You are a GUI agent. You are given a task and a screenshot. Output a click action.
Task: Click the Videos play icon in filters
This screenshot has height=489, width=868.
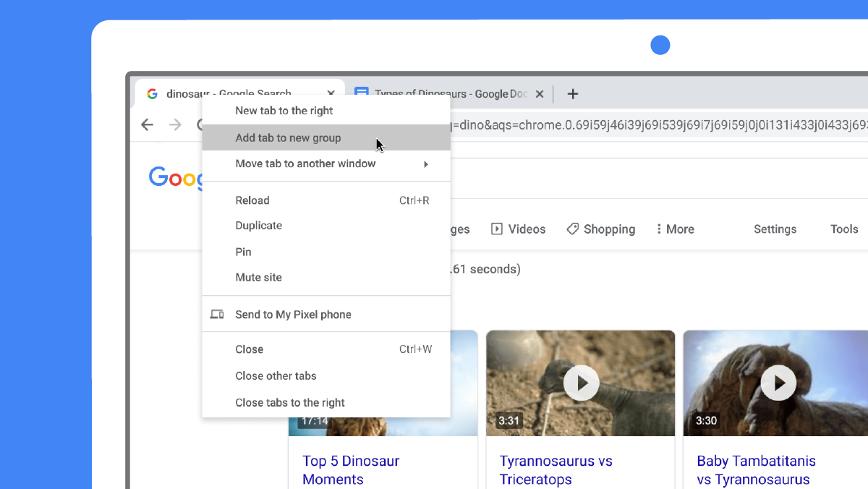tap(497, 229)
